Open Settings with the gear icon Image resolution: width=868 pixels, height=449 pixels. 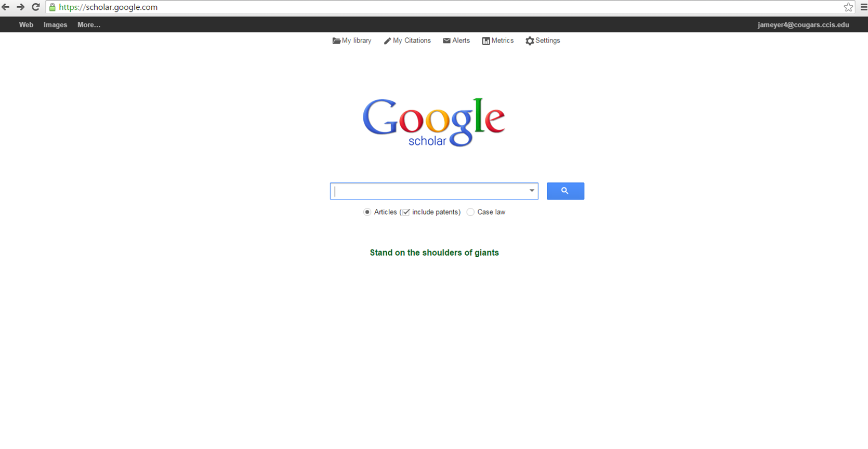coord(543,41)
